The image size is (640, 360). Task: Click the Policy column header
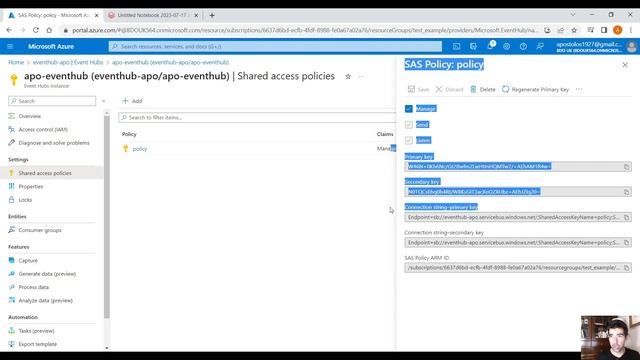pos(129,134)
